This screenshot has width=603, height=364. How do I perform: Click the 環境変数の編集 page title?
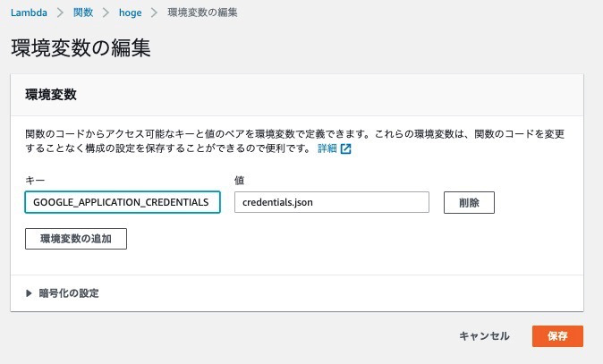tap(81, 48)
